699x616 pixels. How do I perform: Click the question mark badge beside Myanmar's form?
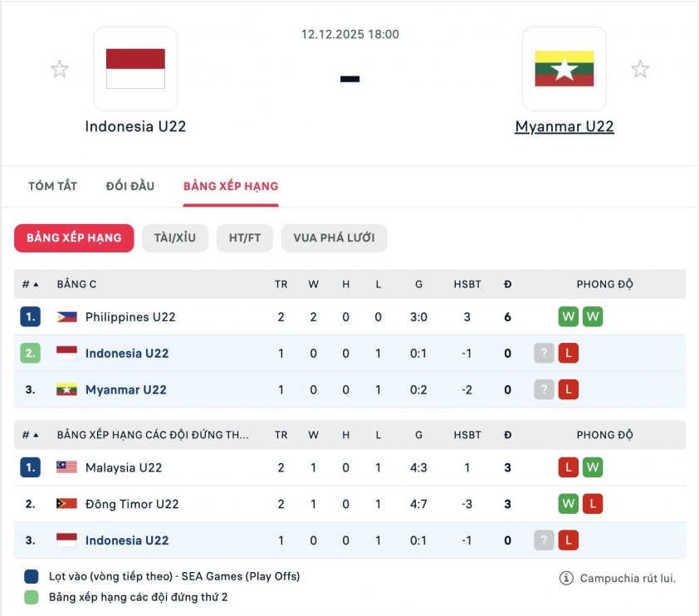click(544, 389)
